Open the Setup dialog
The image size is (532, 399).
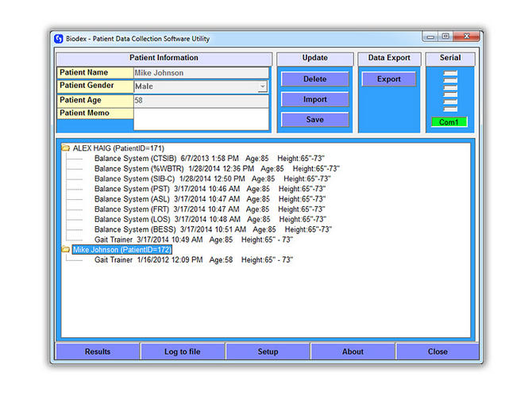pyautogui.click(x=268, y=351)
